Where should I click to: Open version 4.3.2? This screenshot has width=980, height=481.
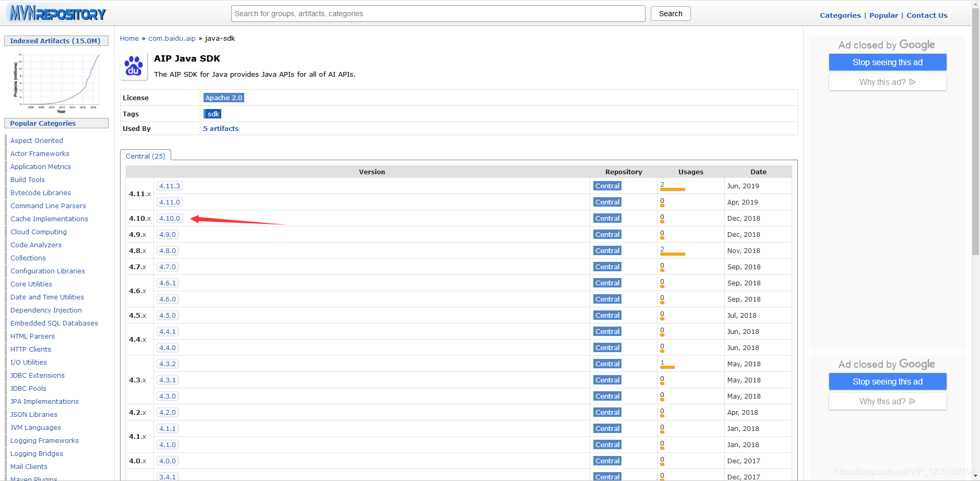point(168,364)
